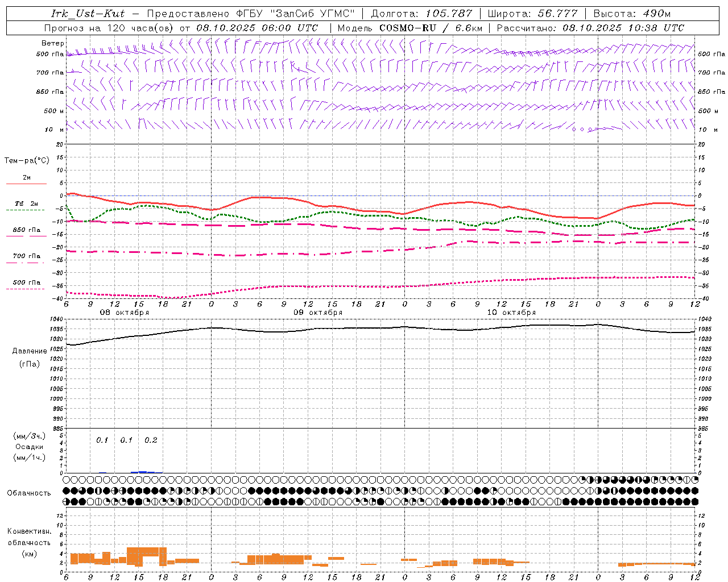Click the "Облачность" cloud cover label

29,493
